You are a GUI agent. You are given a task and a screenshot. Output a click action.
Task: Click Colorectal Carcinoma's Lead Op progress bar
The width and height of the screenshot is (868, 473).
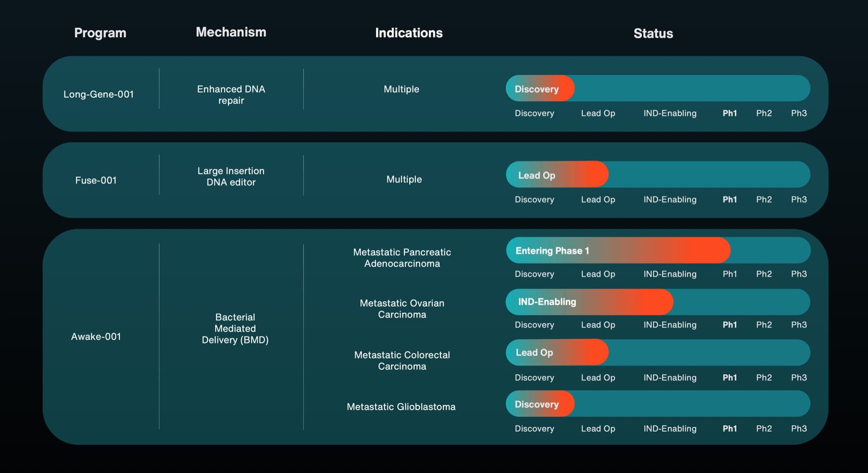tap(557, 352)
